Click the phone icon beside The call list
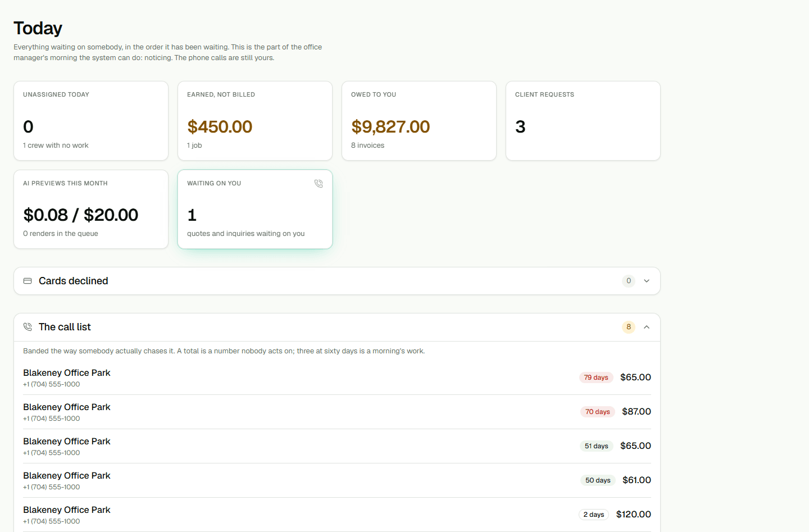This screenshot has height=532, width=809. pos(28,327)
